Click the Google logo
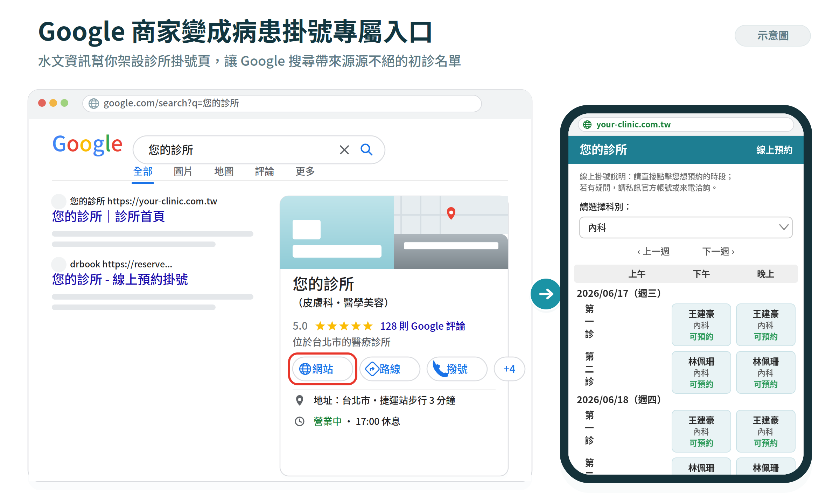 87,145
